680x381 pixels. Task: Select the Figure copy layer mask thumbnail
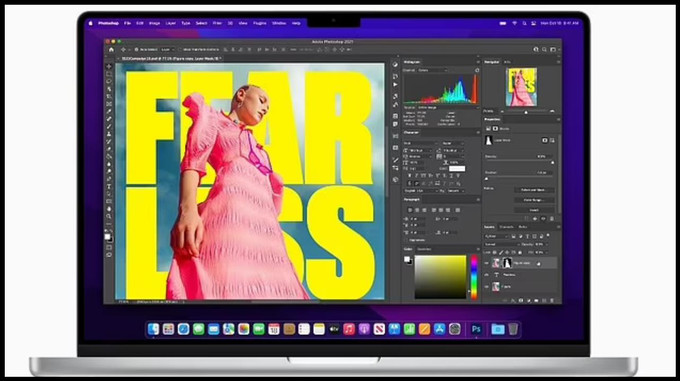tap(507, 263)
